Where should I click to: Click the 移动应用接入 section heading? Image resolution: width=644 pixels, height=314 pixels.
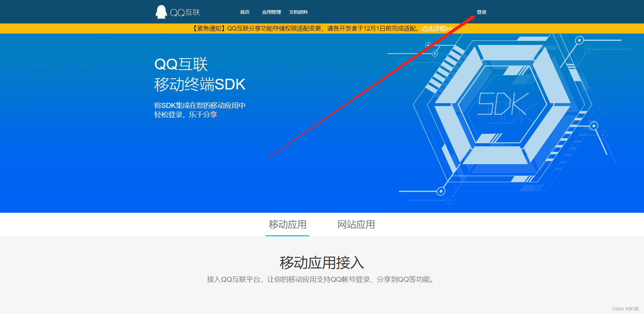click(x=322, y=262)
